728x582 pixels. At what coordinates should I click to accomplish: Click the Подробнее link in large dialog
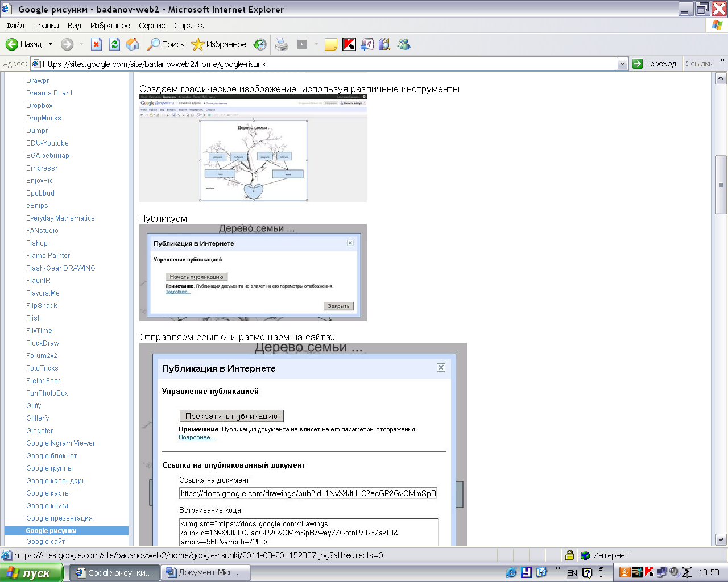point(197,437)
